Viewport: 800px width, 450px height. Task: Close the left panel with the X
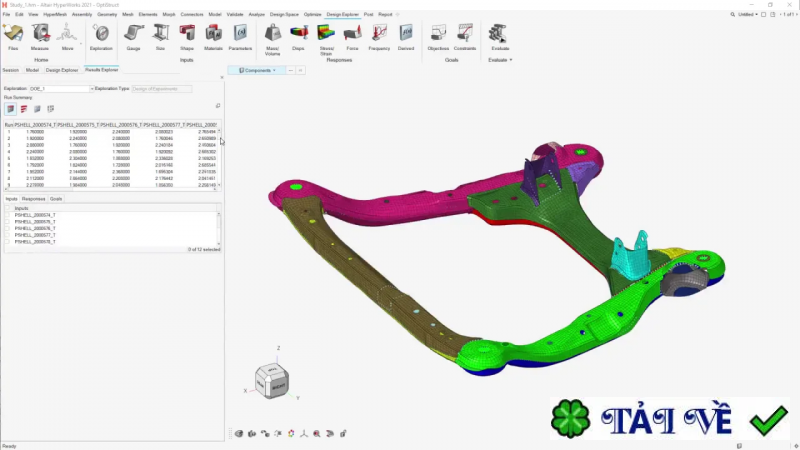(222, 78)
